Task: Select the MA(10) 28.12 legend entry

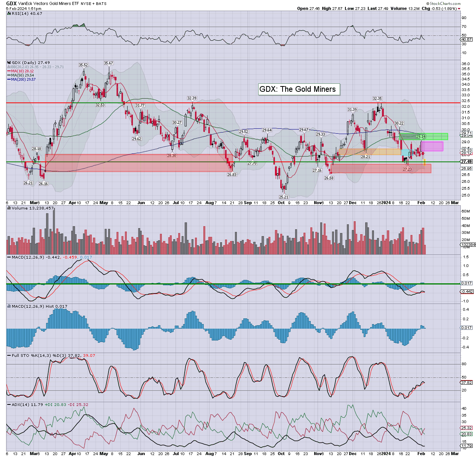Action: click(x=22, y=71)
